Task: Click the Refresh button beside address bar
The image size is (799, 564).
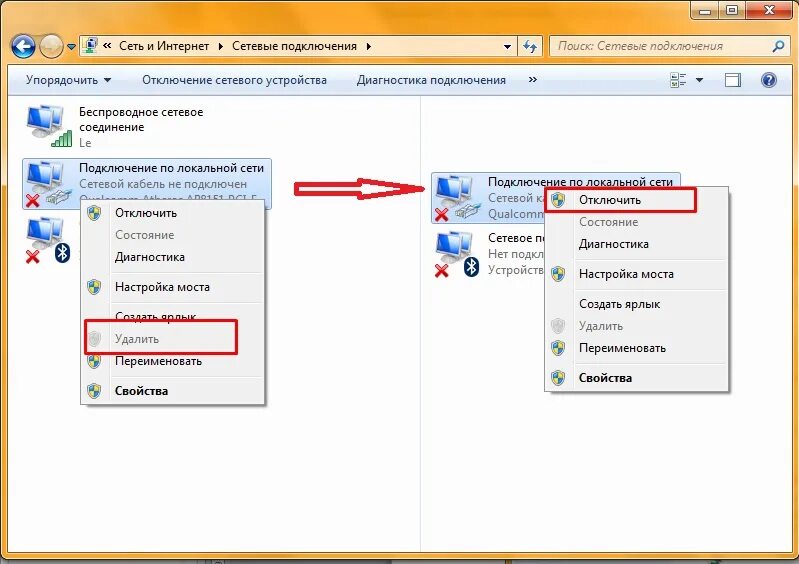Action: click(x=530, y=46)
